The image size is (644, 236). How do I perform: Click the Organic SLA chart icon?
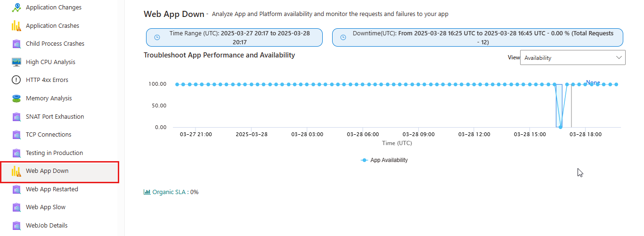[147, 192]
